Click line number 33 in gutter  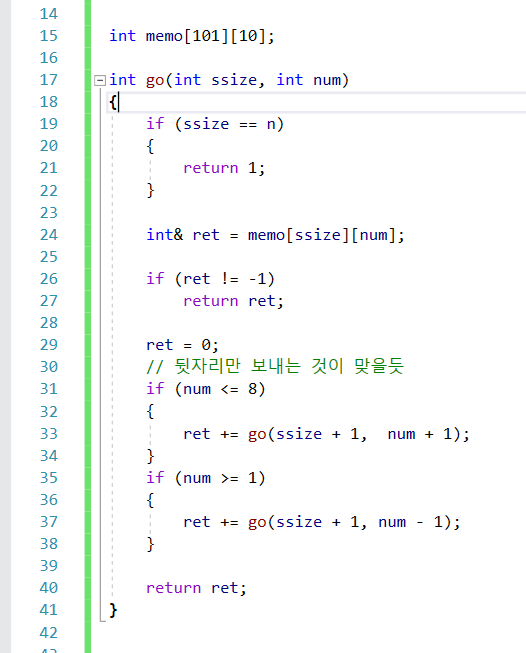coord(49,434)
